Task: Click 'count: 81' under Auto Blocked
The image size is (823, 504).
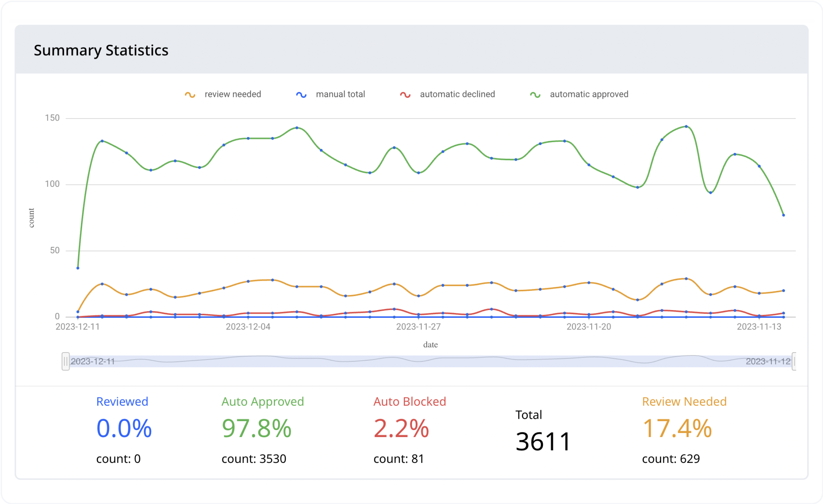Action: [x=399, y=459]
